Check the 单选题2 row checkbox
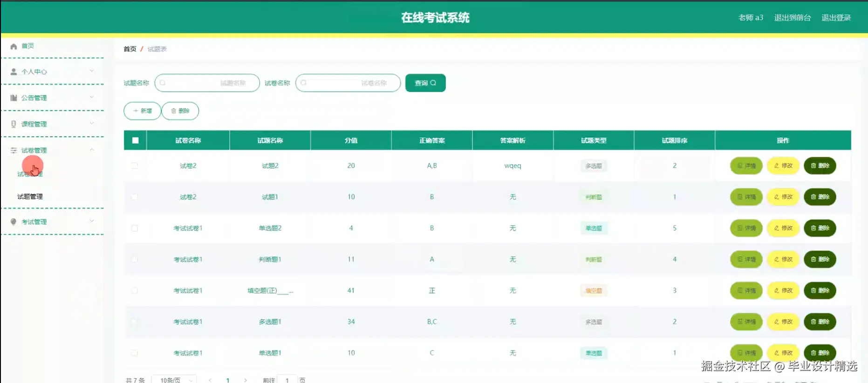The width and height of the screenshot is (868, 383). pyautogui.click(x=135, y=228)
